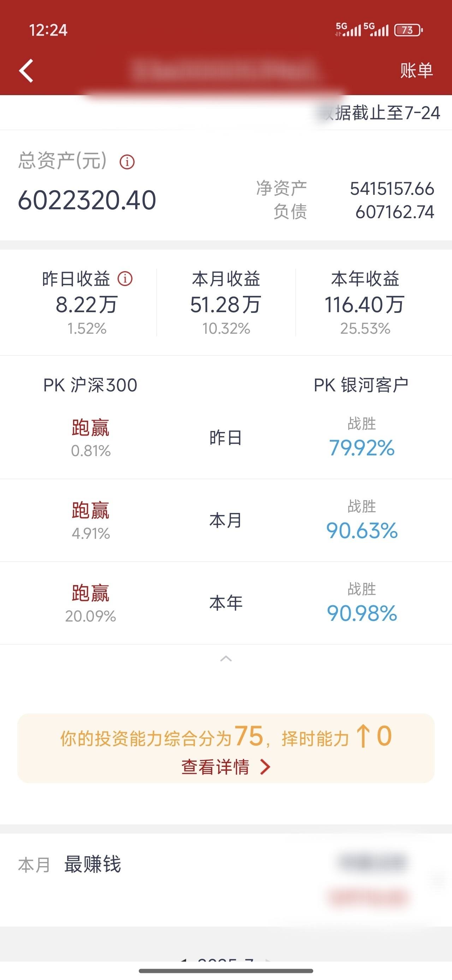Screen dimensions: 452x980
Task: Tap 战胜 90.98% for 本年
Action: [x=362, y=613]
